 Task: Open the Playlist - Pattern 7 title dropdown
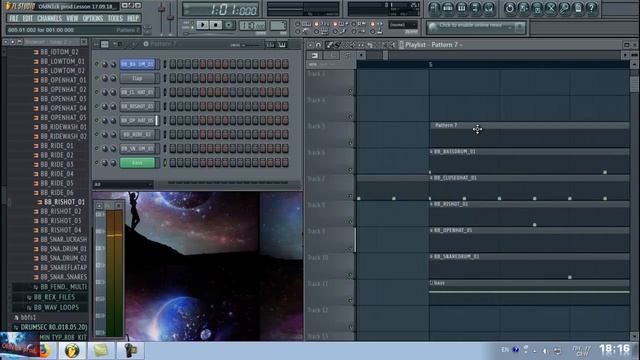coord(434,44)
